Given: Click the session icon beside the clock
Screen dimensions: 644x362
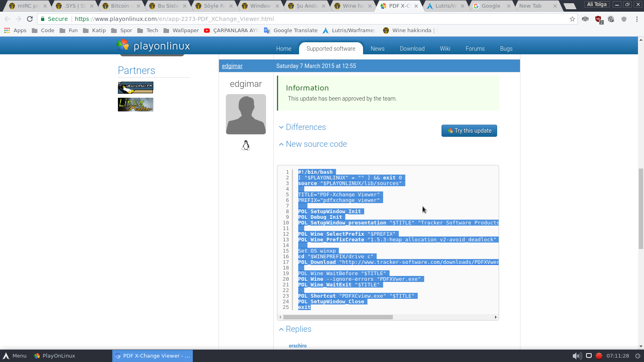Looking at the screenshot, I should (x=638, y=356).
